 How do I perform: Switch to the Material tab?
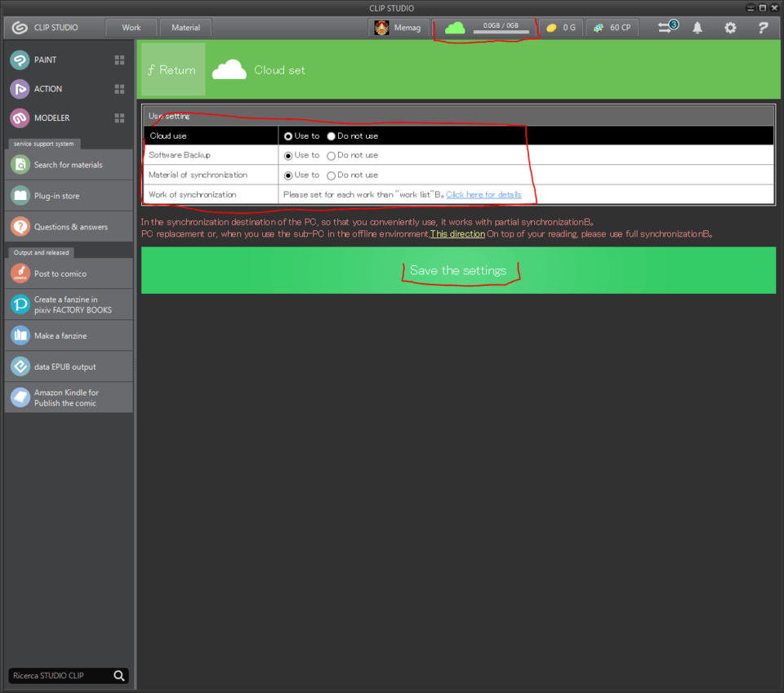(x=185, y=28)
